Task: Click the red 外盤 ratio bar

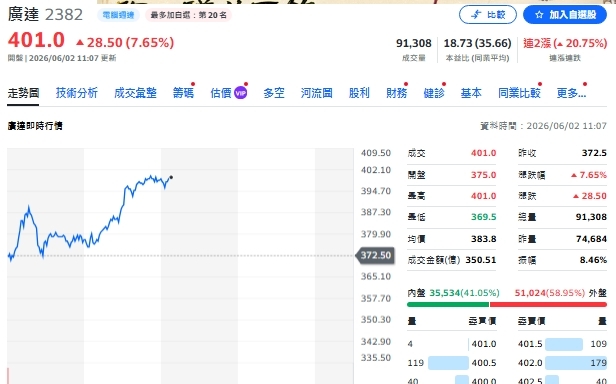Action: [548, 305]
